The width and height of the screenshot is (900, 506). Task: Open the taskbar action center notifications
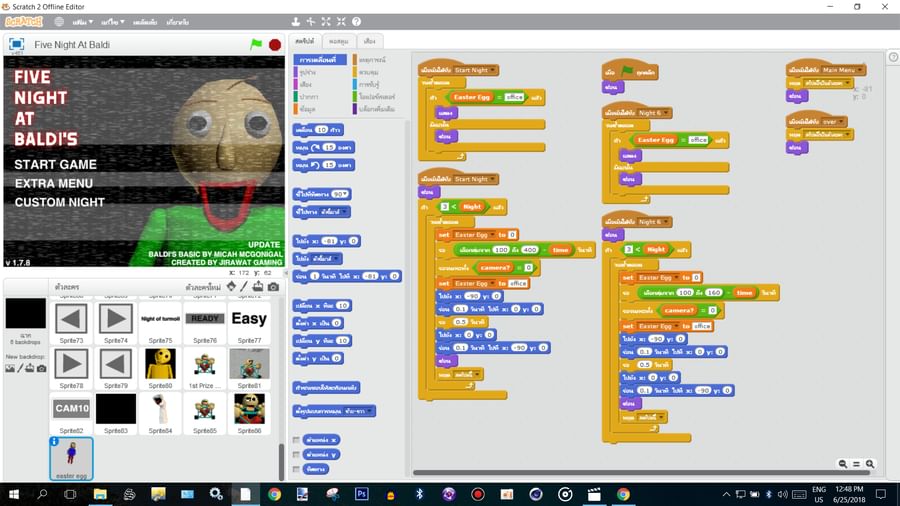point(880,494)
